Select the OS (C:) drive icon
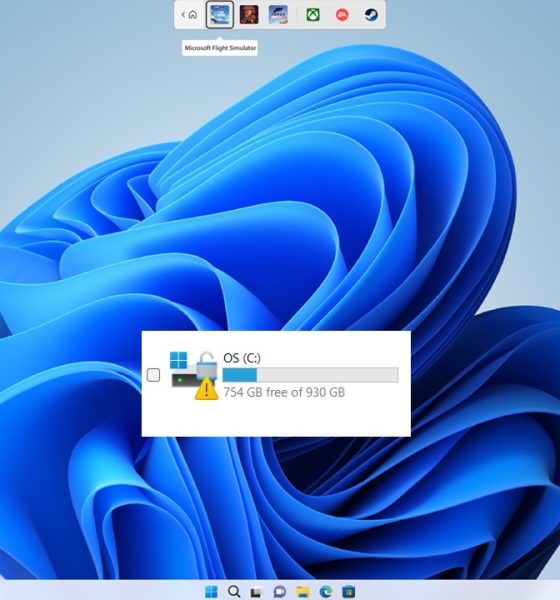The image size is (560, 600). pos(194,375)
